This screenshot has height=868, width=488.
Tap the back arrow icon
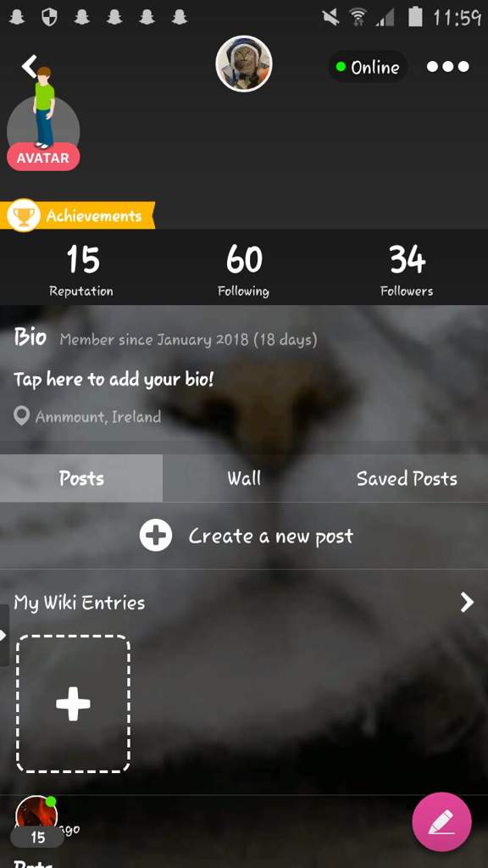29,66
